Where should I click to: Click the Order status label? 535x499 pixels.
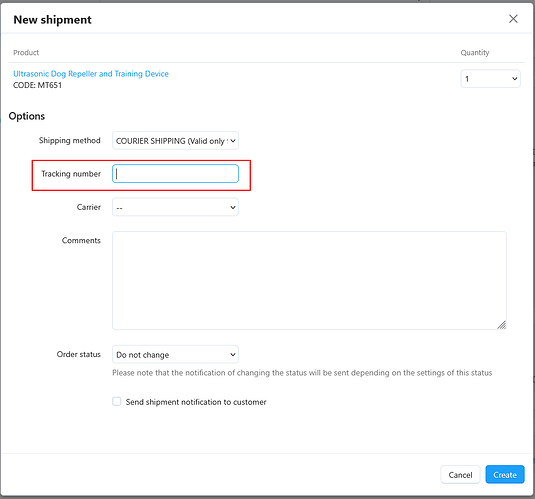tap(78, 354)
